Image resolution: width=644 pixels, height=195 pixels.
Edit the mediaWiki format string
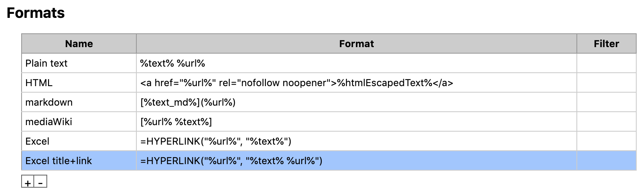[x=176, y=122]
